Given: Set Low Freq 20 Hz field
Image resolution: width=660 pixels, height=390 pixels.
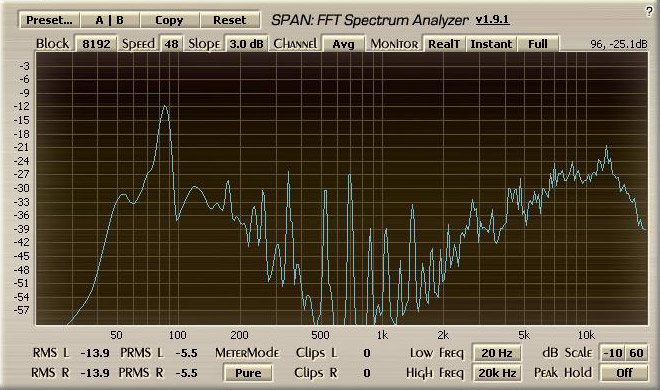Looking at the screenshot, I should [x=497, y=353].
